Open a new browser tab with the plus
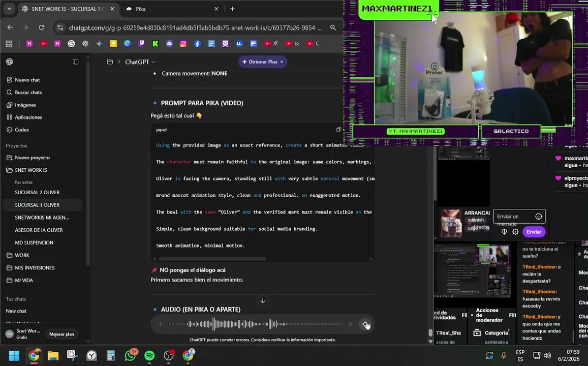 pos(232,9)
